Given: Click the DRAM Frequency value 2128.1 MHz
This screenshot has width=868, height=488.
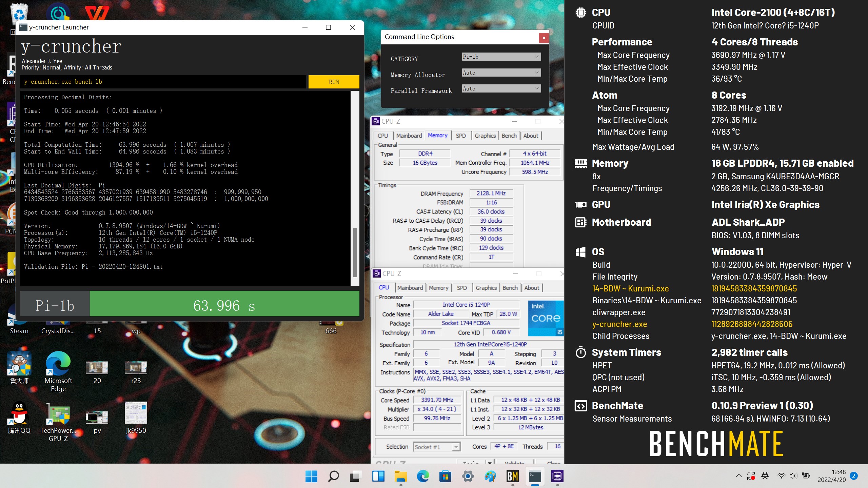Looking at the screenshot, I should point(491,193).
